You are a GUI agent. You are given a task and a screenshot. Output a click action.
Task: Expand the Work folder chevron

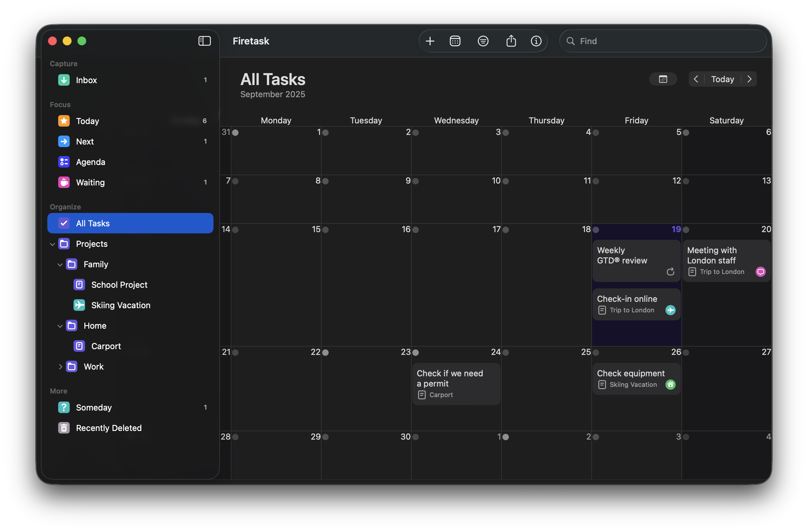pos(60,367)
